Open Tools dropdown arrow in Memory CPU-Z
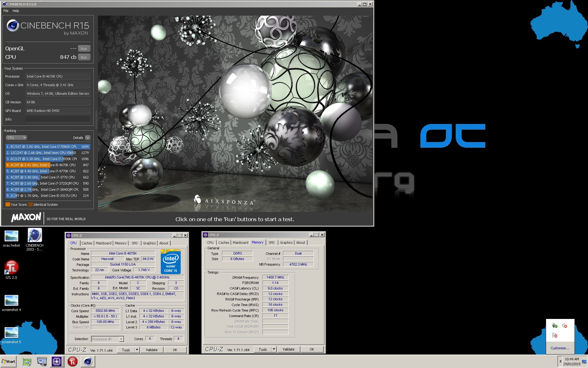Image resolution: width=588 pixels, height=368 pixels. [274, 349]
